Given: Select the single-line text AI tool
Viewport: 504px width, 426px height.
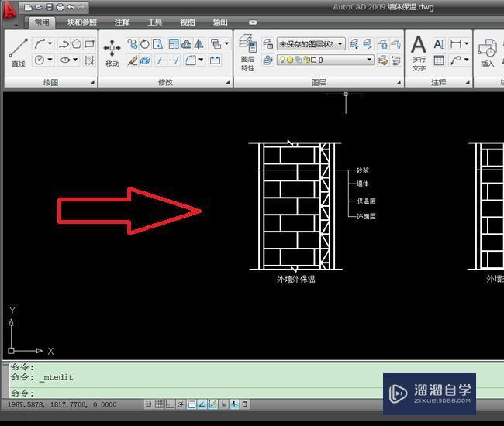Looking at the screenshot, I should click(x=439, y=44).
